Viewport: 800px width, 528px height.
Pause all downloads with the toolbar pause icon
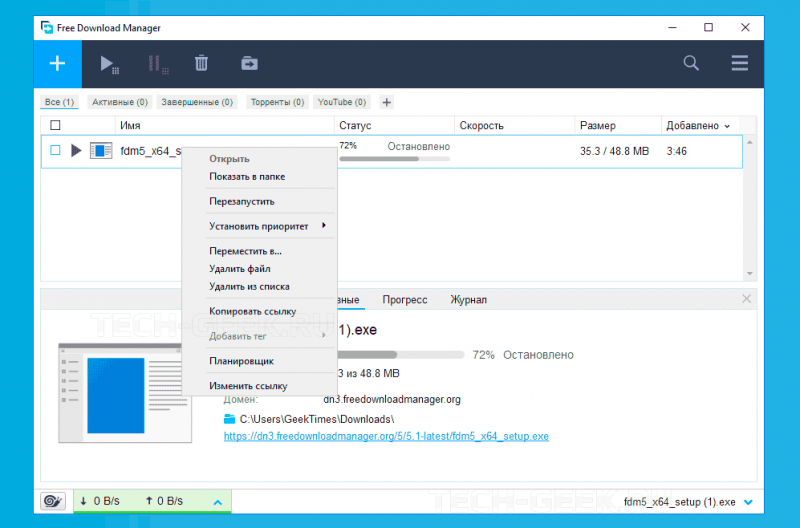[158, 64]
